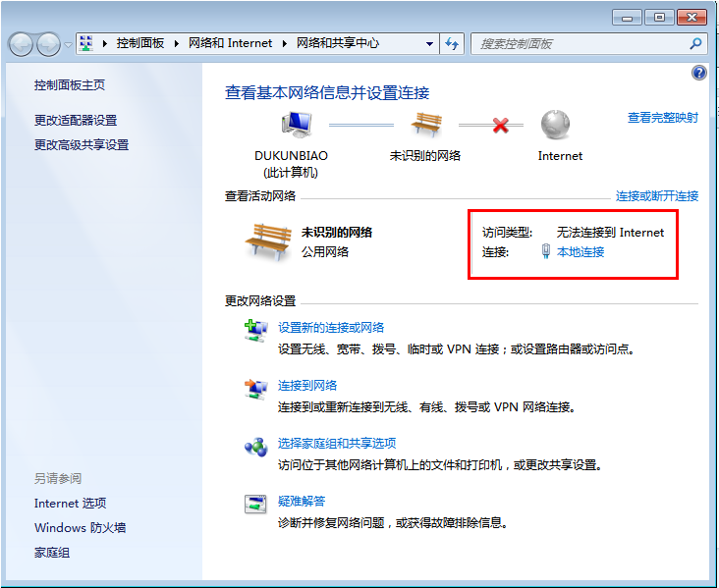Open the 查看完整映射 link
719x588 pixels.
[663, 118]
